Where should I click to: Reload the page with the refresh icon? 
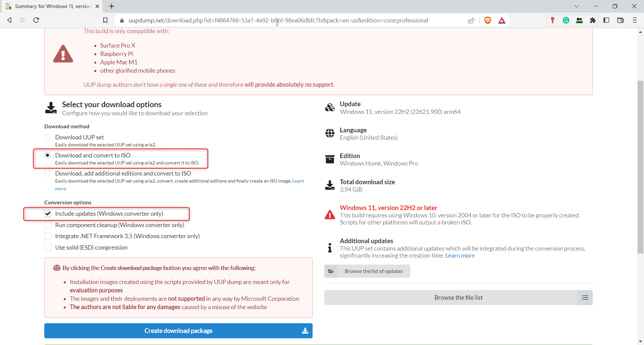coord(36,20)
